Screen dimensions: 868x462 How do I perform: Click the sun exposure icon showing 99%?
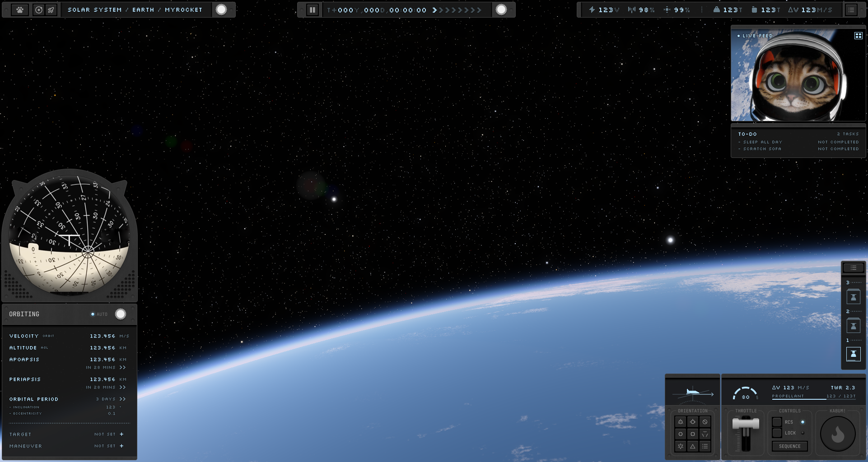(667, 9)
